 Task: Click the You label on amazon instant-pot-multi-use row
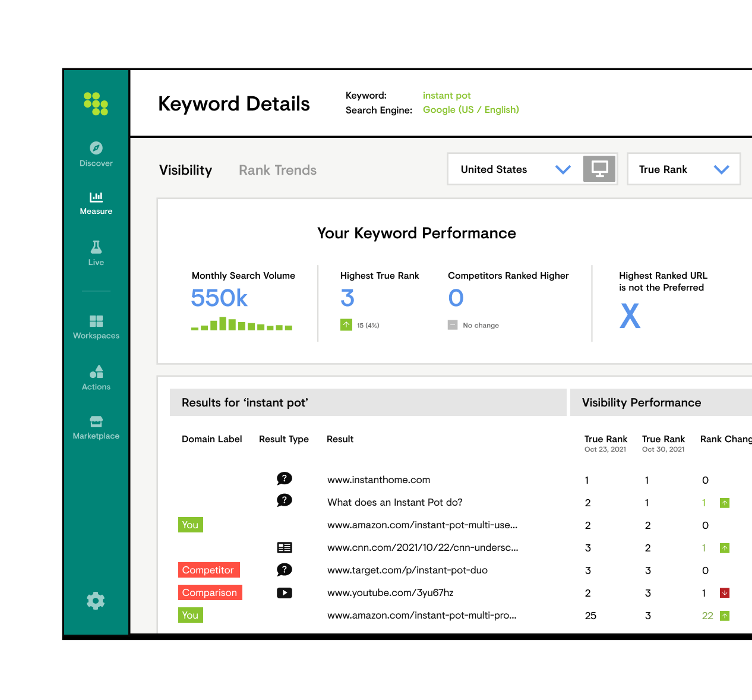191,525
